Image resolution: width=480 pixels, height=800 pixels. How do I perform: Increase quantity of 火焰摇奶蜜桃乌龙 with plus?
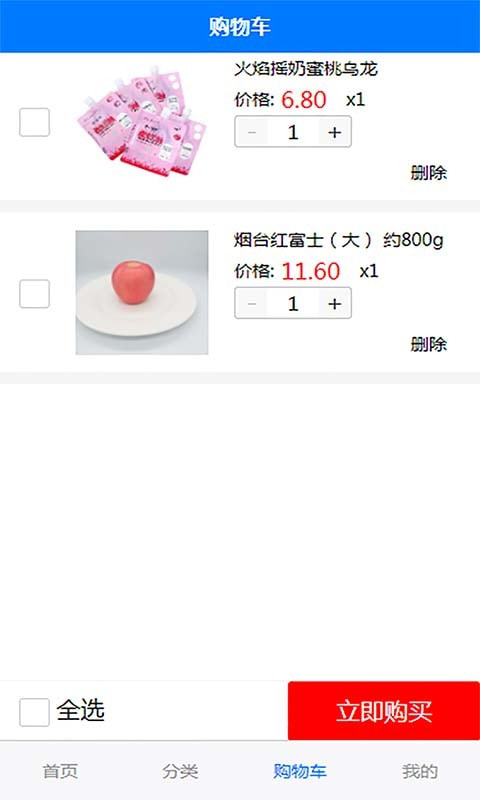click(335, 132)
